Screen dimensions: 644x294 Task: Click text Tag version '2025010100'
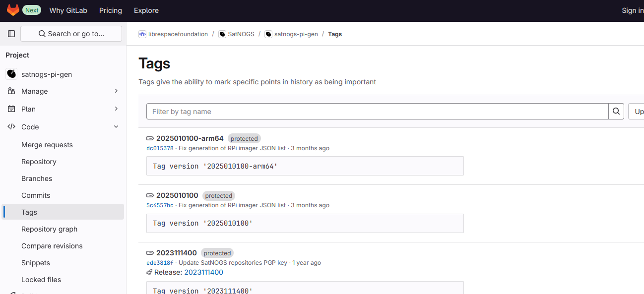coord(202,223)
